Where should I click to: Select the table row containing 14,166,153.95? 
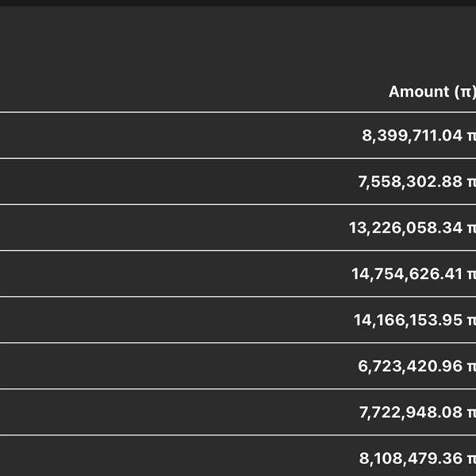(x=238, y=320)
